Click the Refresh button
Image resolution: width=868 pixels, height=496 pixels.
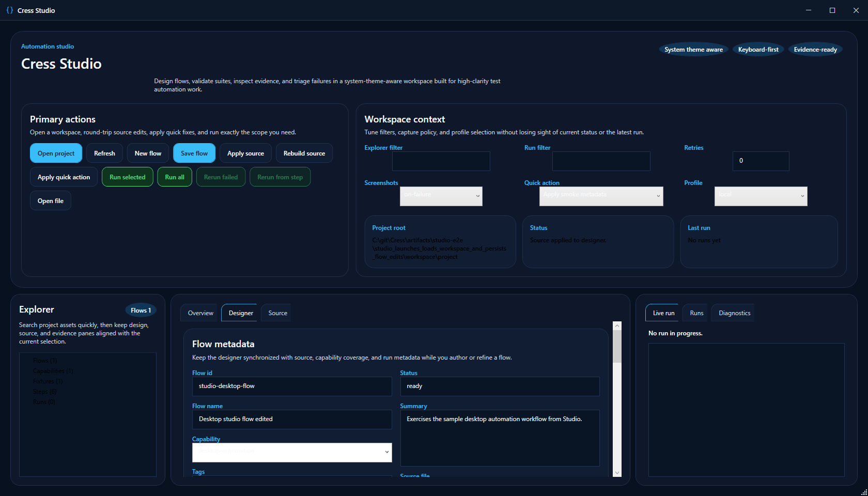point(104,153)
